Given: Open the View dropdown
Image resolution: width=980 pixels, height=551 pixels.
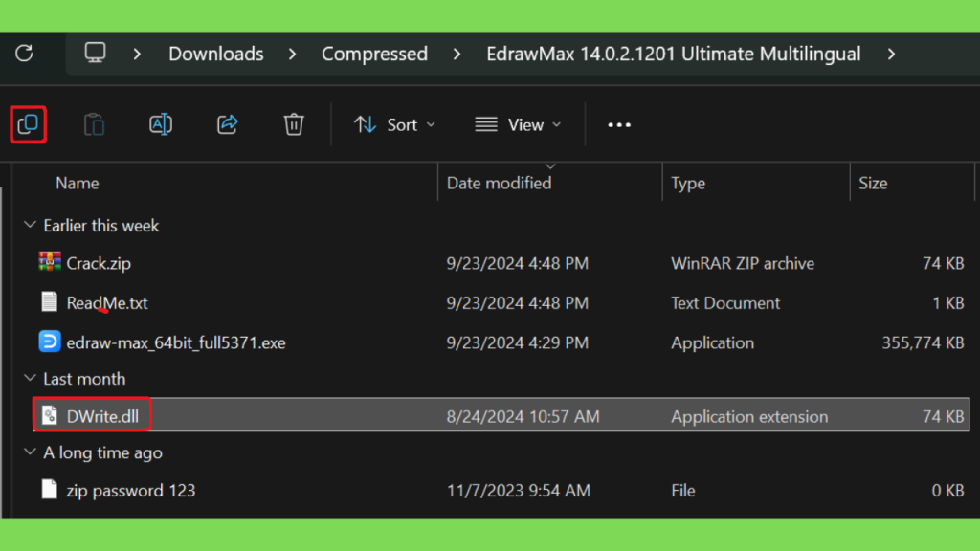Looking at the screenshot, I should (x=518, y=125).
